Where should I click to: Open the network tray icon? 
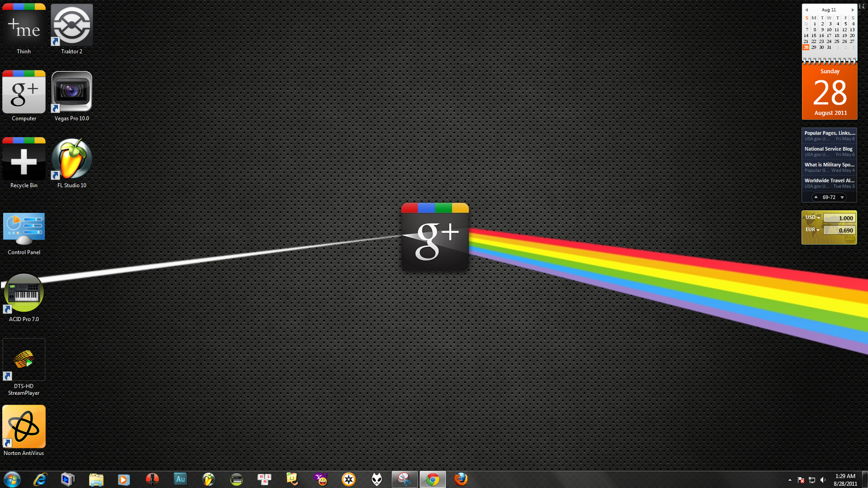tap(812, 480)
